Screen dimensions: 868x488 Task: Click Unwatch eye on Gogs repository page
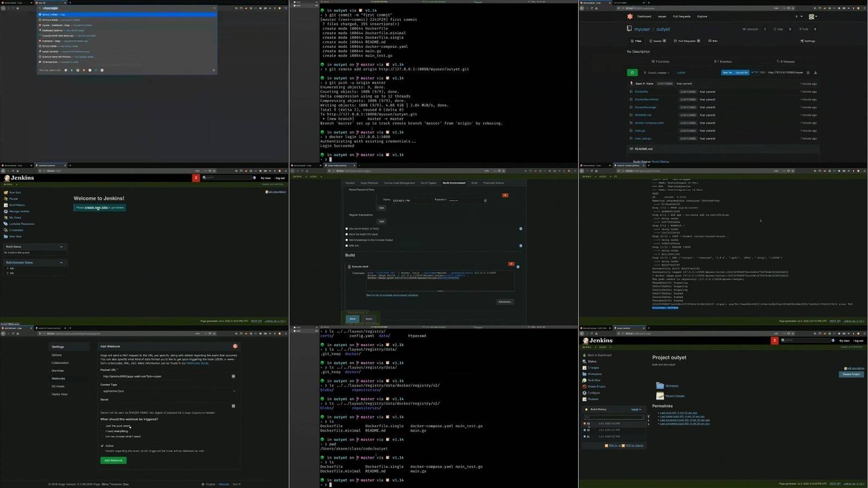(750, 29)
